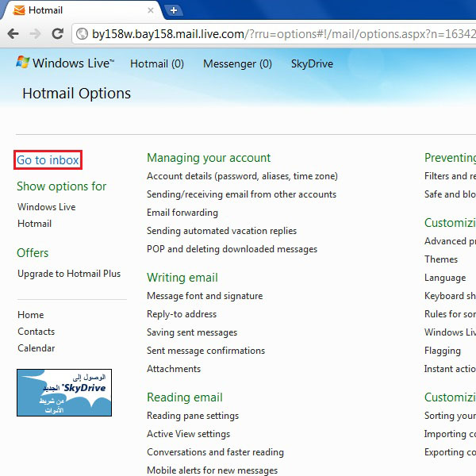Open Themes option
476x476 pixels.
pyautogui.click(x=441, y=259)
